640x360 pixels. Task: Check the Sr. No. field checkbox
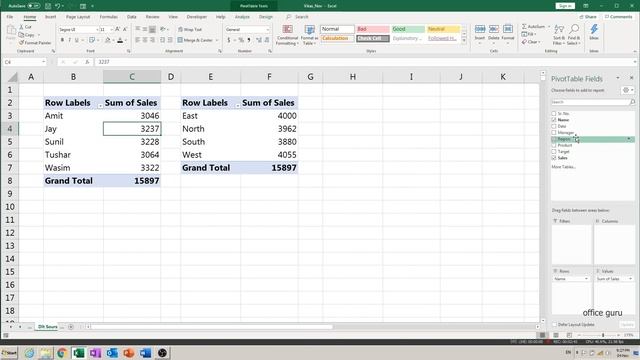click(554, 113)
